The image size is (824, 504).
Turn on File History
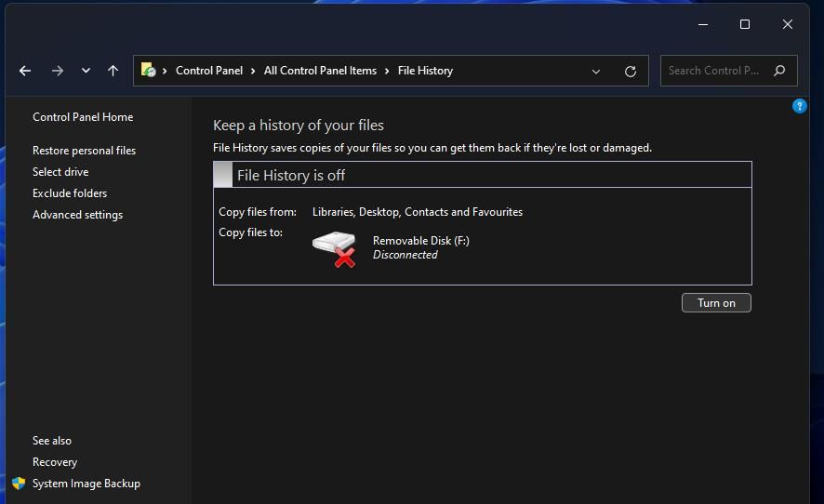tap(716, 303)
